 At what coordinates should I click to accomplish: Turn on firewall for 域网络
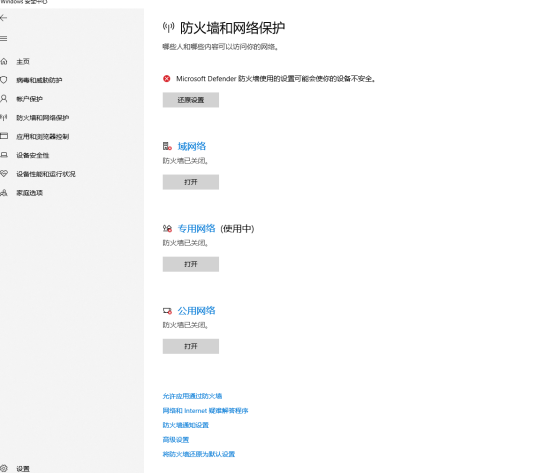(x=191, y=182)
